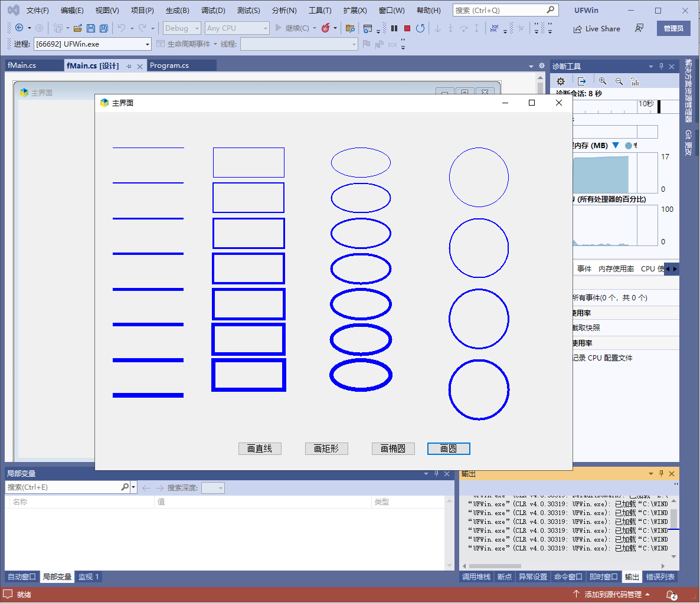Open the 文件(F) menu

pyautogui.click(x=38, y=10)
